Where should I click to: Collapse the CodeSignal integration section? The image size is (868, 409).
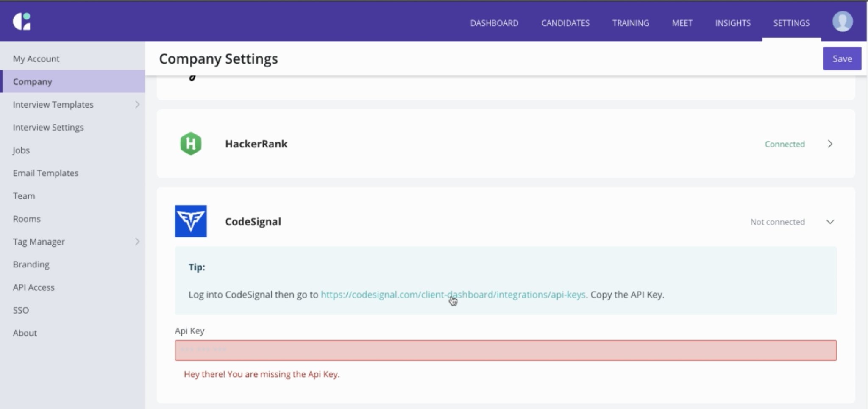[x=830, y=222]
